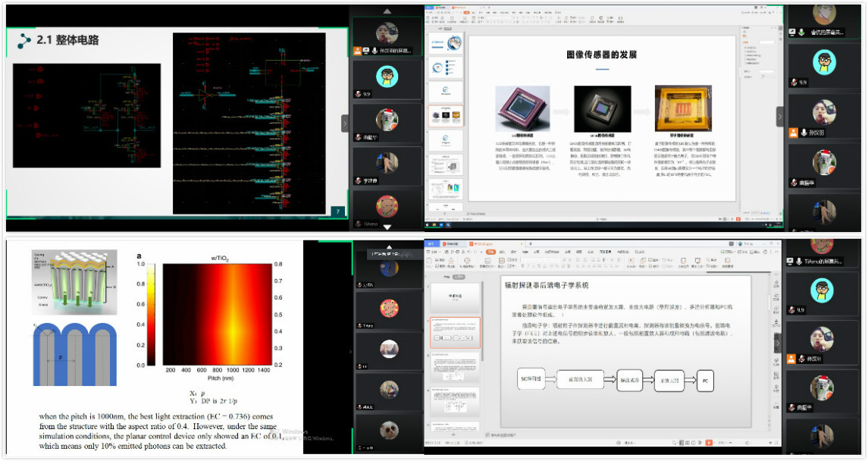Screen dimensions: 868x461
Task: Collapse participant sidebar using chevron in top-left panel
Action: tap(345, 123)
